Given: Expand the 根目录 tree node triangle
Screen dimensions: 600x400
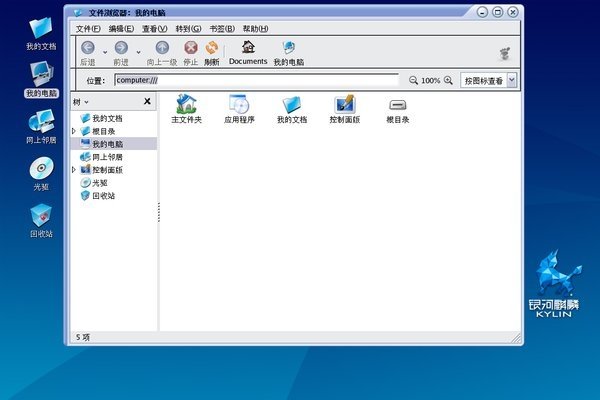Looking at the screenshot, I should [x=74, y=131].
